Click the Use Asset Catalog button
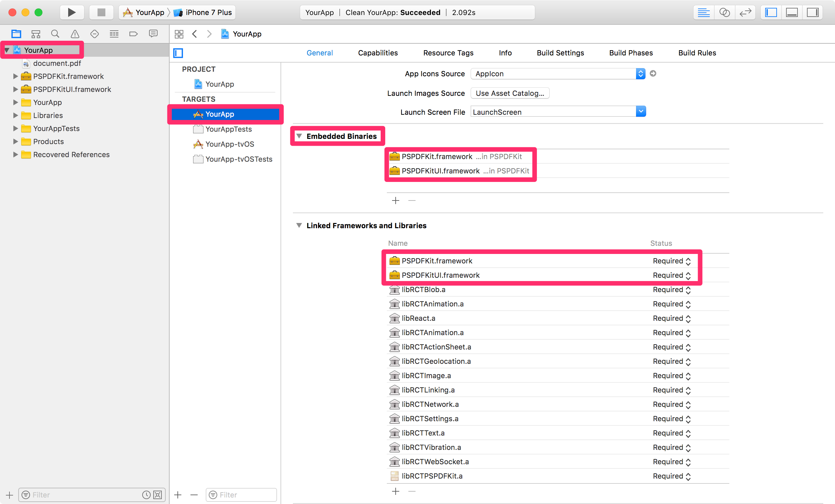This screenshot has width=835, height=504. tap(510, 93)
